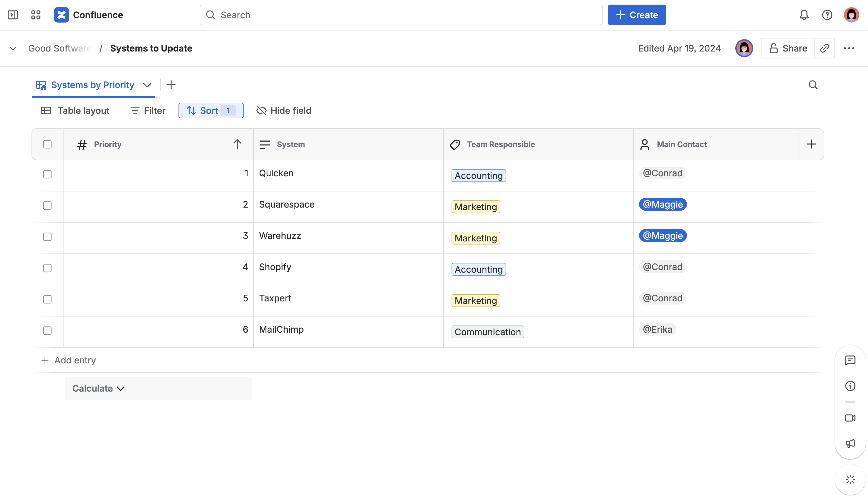This screenshot has width=868, height=500.
Task: Open the notifications bell
Action: tap(804, 15)
